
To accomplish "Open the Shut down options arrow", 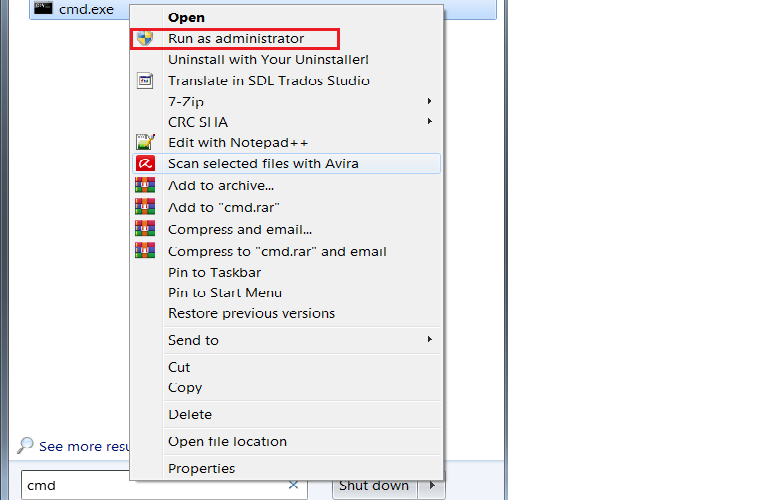I will 432,486.
